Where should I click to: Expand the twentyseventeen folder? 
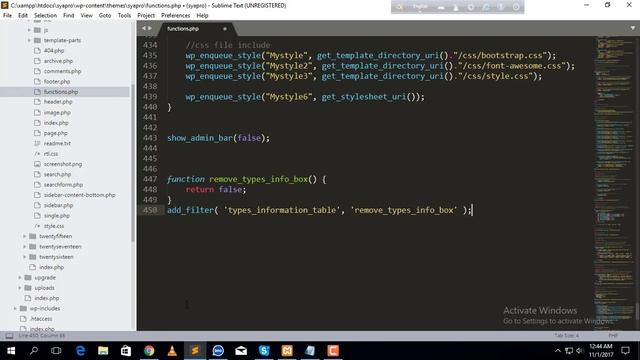point(24,247)
